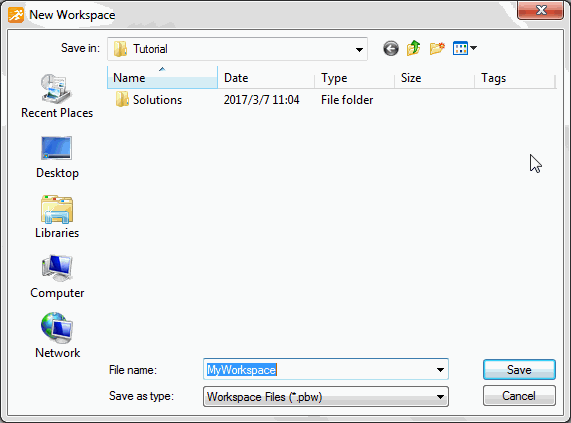
Task: Open the Network location
Action: [57, 336]
